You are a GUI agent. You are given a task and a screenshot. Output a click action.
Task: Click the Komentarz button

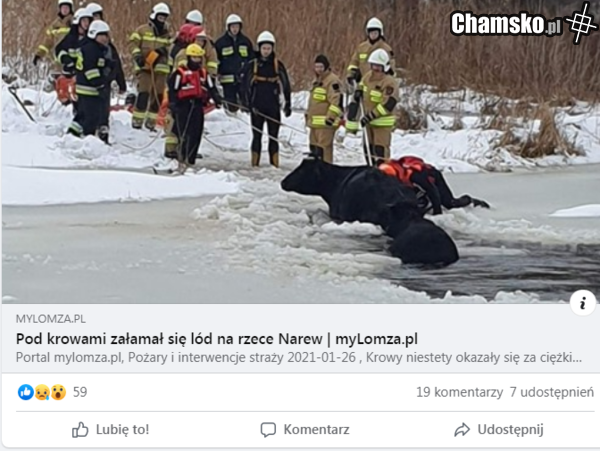(305, 430)
